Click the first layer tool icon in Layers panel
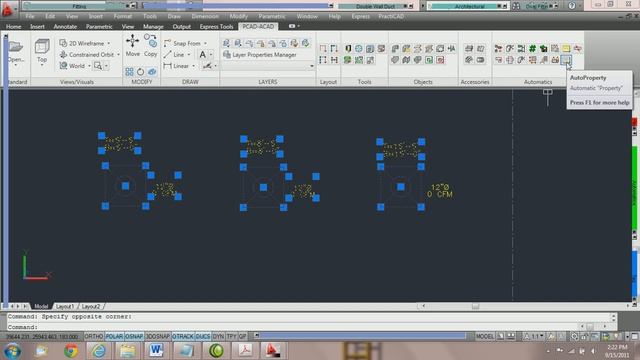This screenshot has width=640, height=360. tap(227, 43)
